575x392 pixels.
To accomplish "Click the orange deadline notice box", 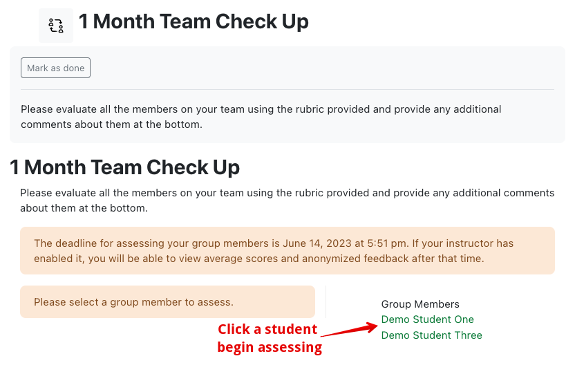I will click(x=287, y=250).
